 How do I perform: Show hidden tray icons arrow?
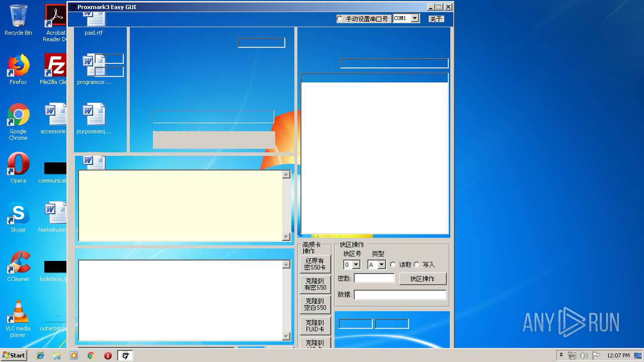(561, 355)
